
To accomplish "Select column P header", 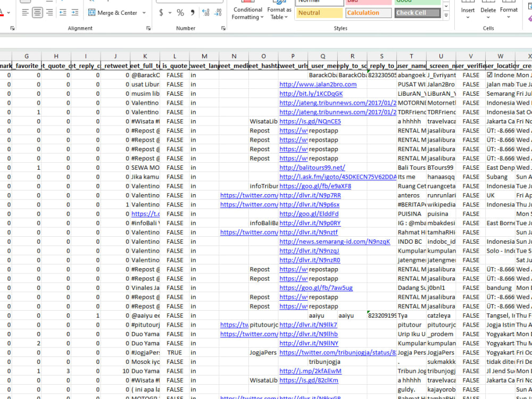I will (x=293, y=56).
